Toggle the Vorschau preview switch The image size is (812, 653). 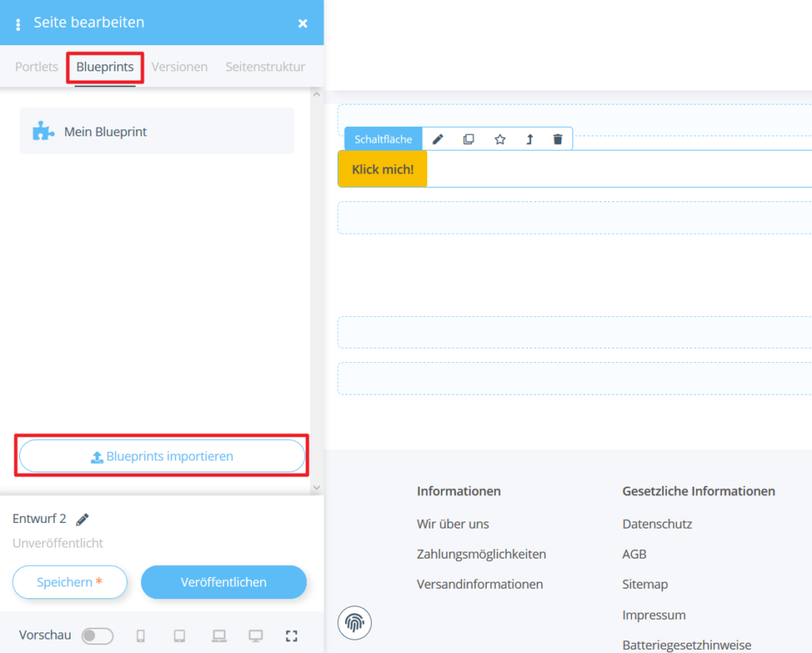click(x=98, y=636)
